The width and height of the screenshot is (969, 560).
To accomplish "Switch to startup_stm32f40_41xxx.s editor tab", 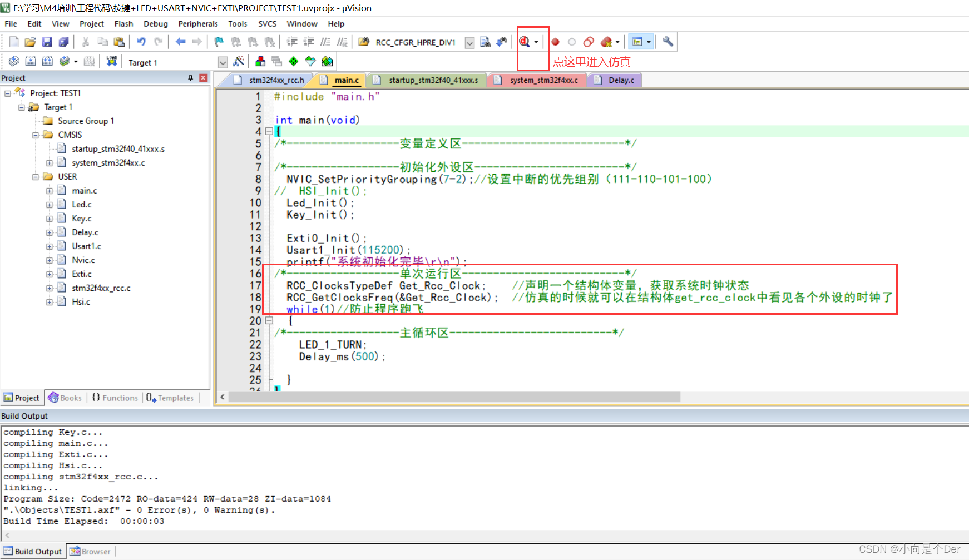I will click(427, 80).
